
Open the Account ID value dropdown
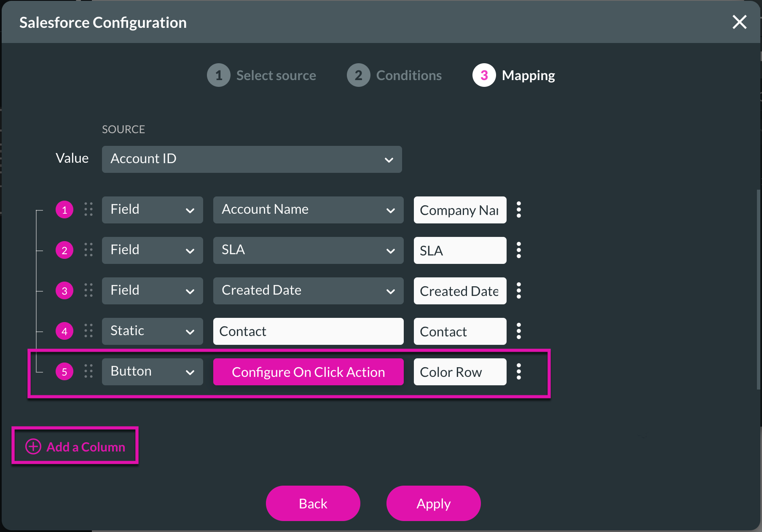tap(252, 159)
